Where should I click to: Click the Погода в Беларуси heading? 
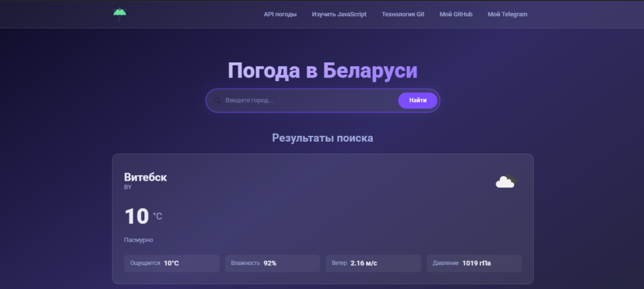pos(323,71)
